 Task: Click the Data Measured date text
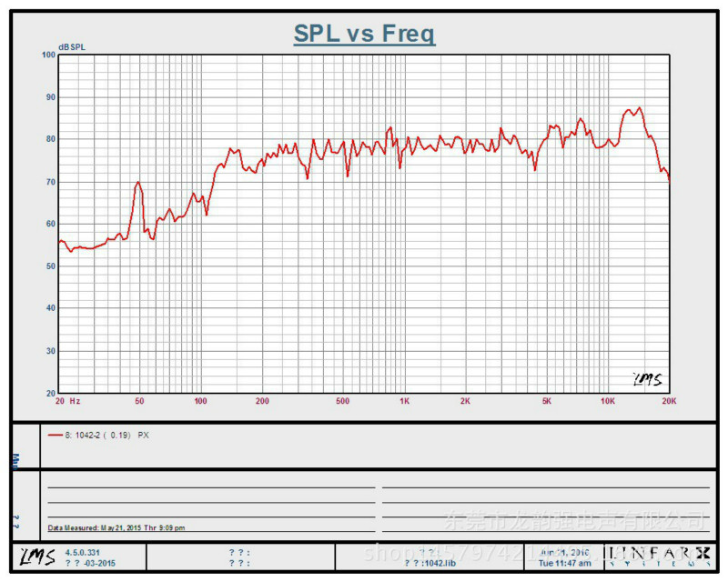click(x=116, y=527)
